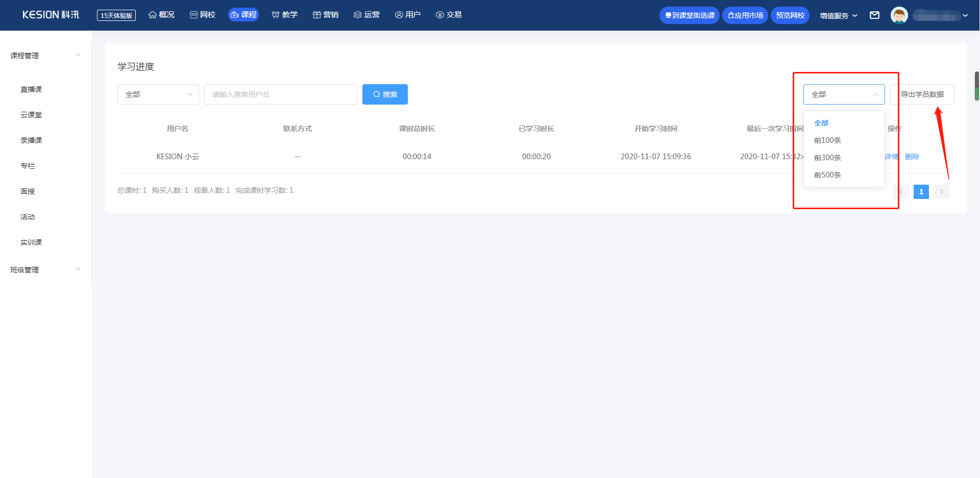Choose 前500条 option in dropdown
Image resolution: width=980 pixels, height=478 pixels.
click(x=827, y=175)
